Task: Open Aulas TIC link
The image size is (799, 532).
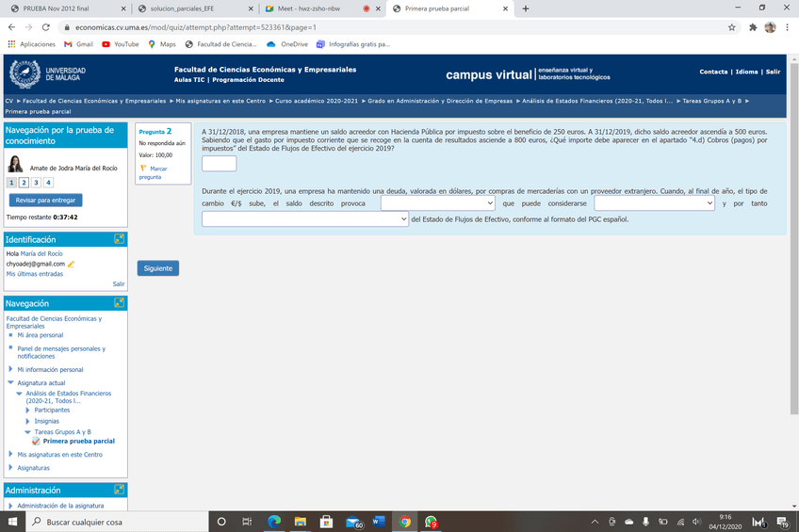Action: 189,80
